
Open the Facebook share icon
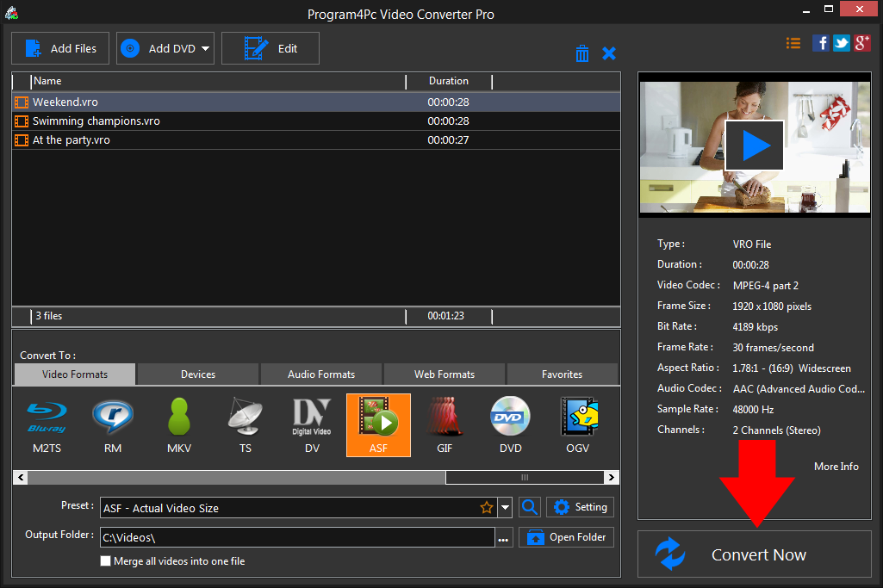821,43
